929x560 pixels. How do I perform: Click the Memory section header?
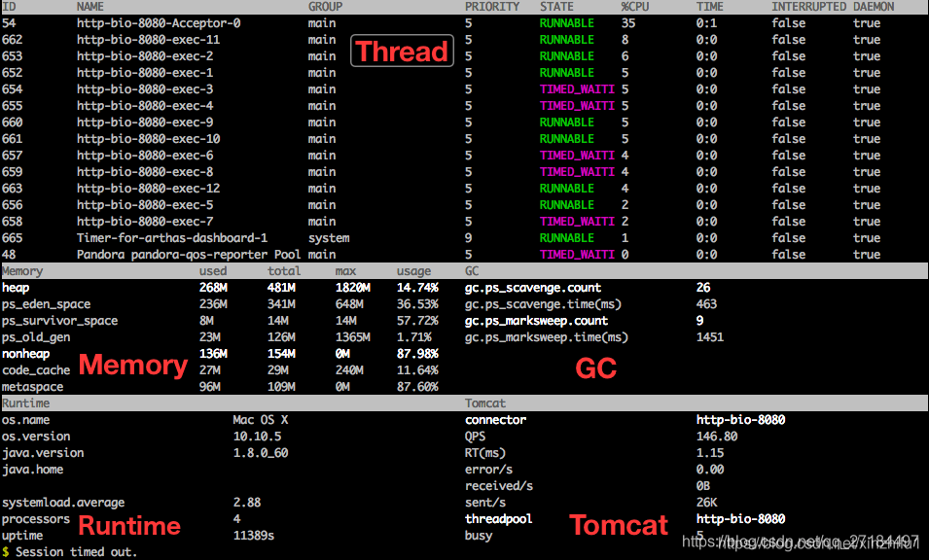tap(22, 271)
